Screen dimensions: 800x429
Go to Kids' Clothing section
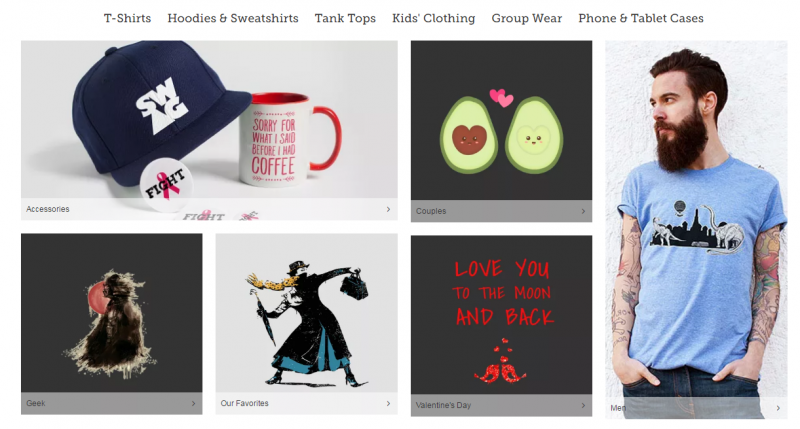(x=433, y=18)
